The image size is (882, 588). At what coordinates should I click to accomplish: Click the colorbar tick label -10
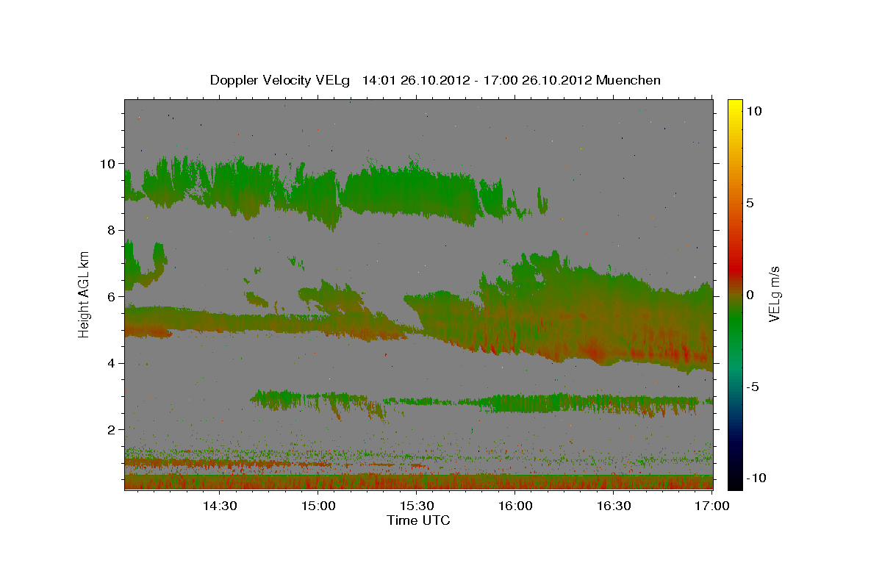pyautogui.click(x=757, y=478)
